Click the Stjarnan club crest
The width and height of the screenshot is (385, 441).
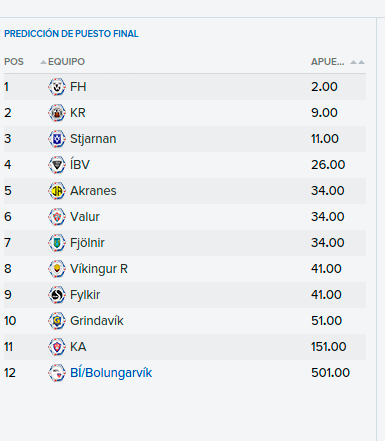tap(57, 139)
